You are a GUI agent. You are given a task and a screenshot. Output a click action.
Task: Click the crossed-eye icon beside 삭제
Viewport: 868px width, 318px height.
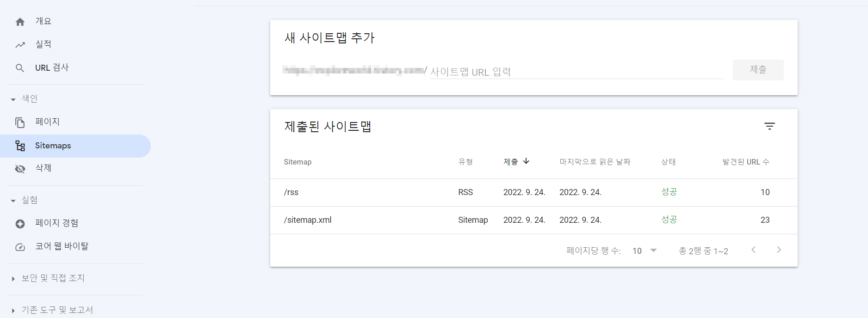coord(20,169)
